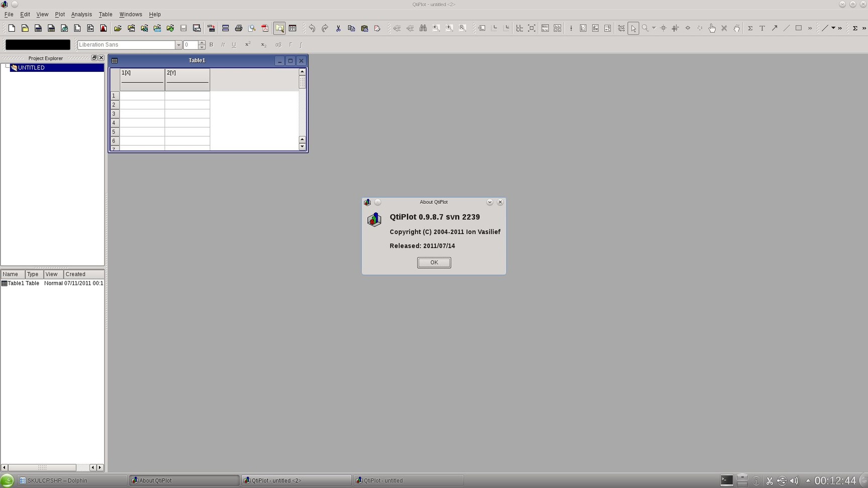Click the Print toolbar icon
The width and height of the screenshot is (868, 488).
(239, 28)
